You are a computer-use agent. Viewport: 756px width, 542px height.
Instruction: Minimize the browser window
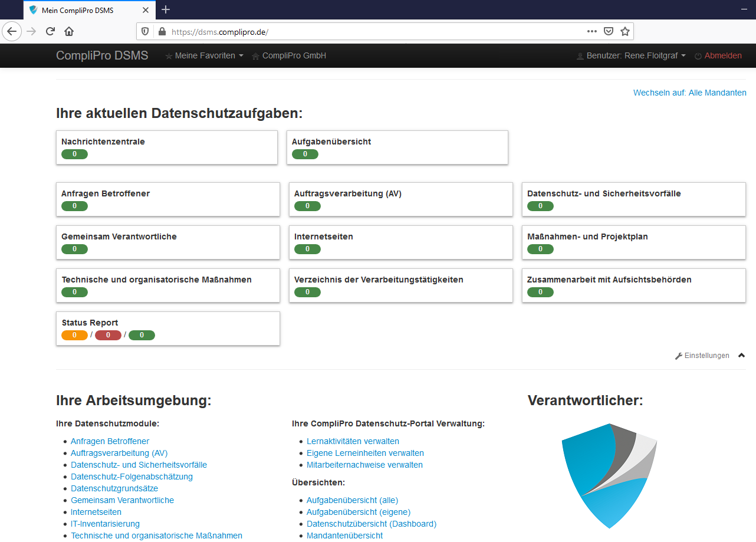coord(744,9)
